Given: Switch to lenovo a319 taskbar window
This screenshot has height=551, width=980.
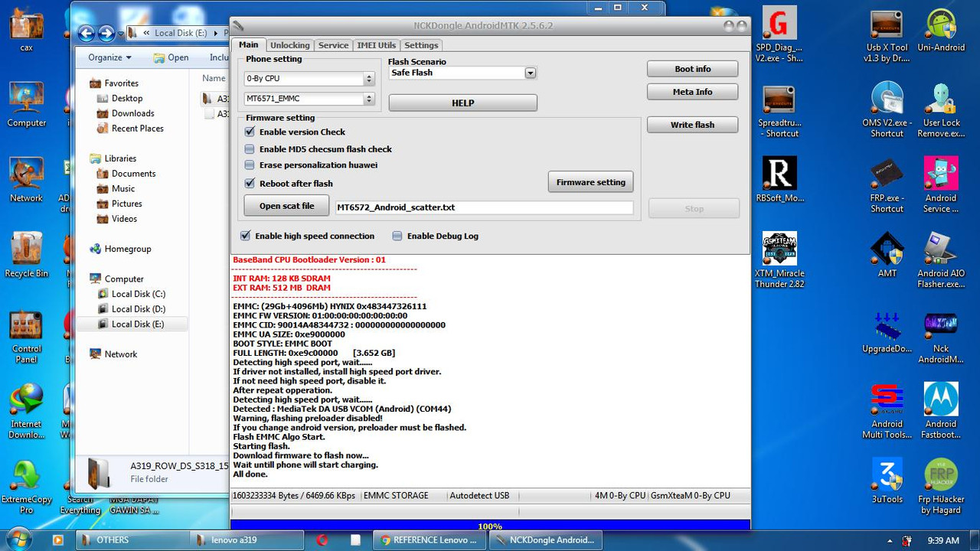Looking at the screenshot, I should click(x=247, y=540).
